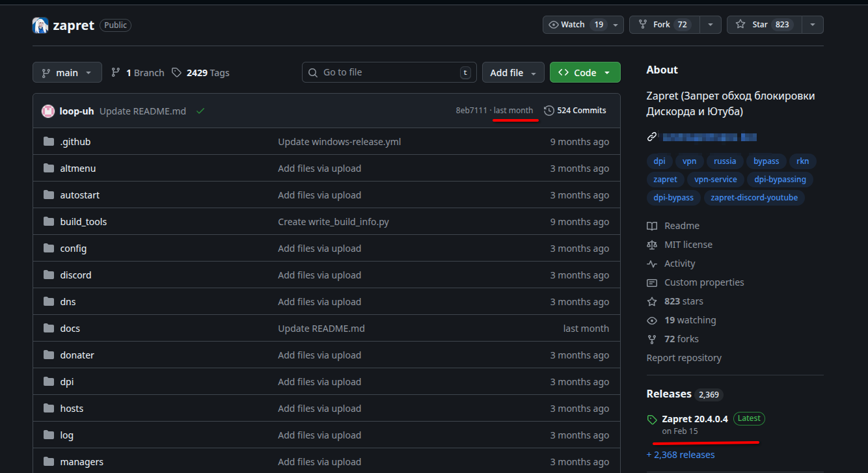
Task: Select the rkn topic tag
Action: [803, 161]
